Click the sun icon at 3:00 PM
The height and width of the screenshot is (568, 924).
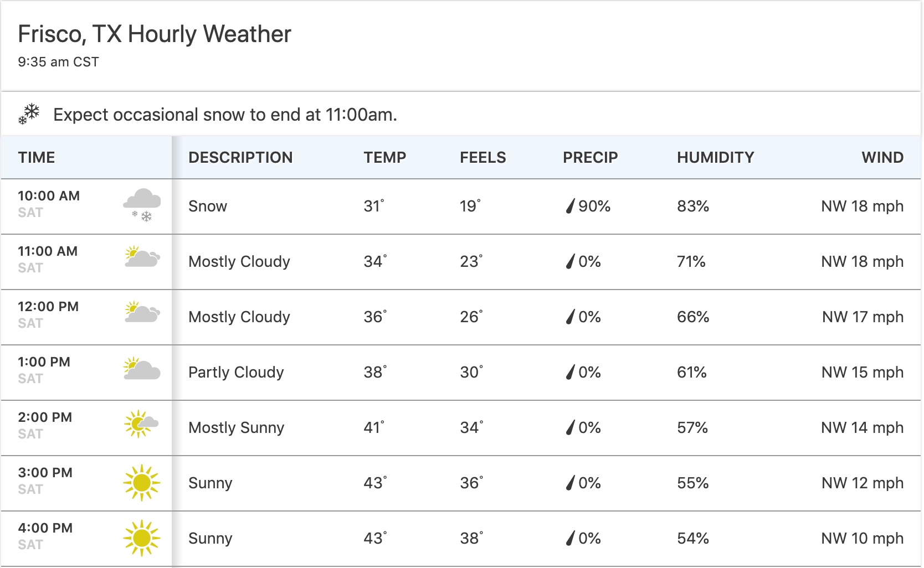(x=142, y=483)
